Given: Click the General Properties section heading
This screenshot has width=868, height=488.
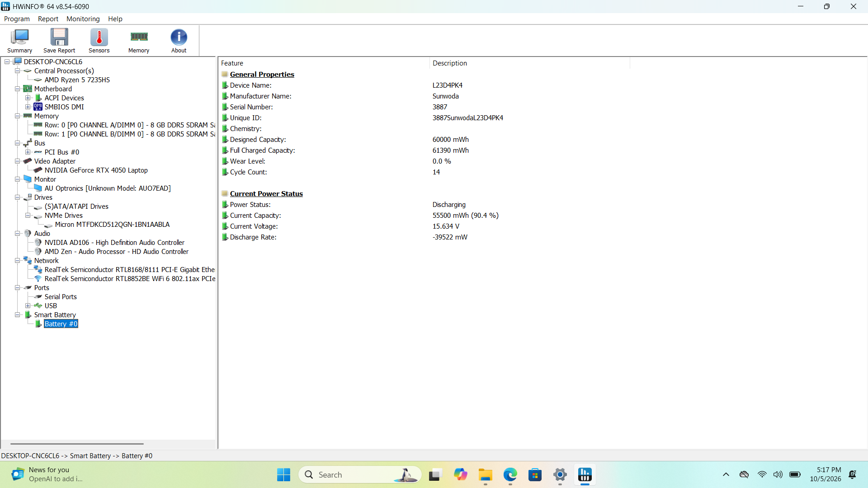Looking at the screenshot, I should coord(262,75).
